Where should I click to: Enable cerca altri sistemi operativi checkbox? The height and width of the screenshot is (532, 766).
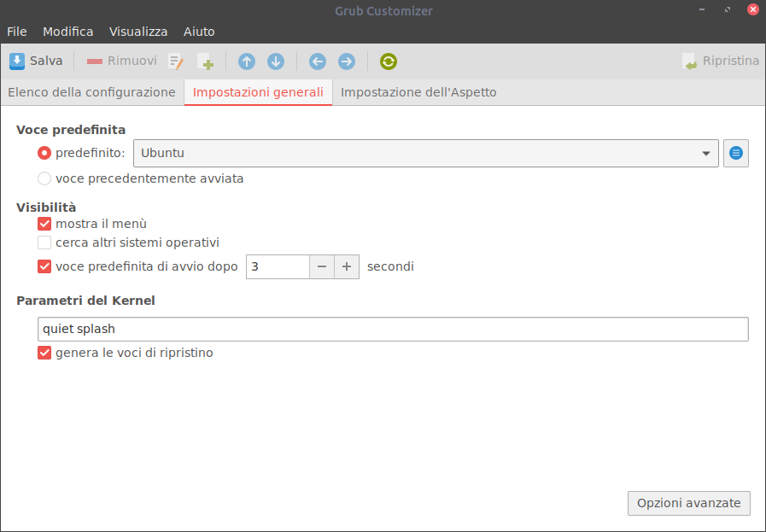click(x=44, y=243)
